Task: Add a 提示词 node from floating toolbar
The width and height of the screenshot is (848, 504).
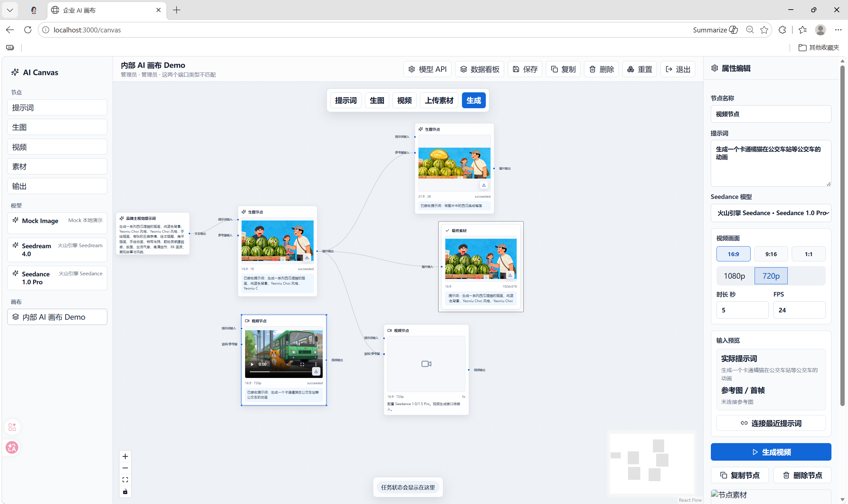Action: click(x=345, y=100)
